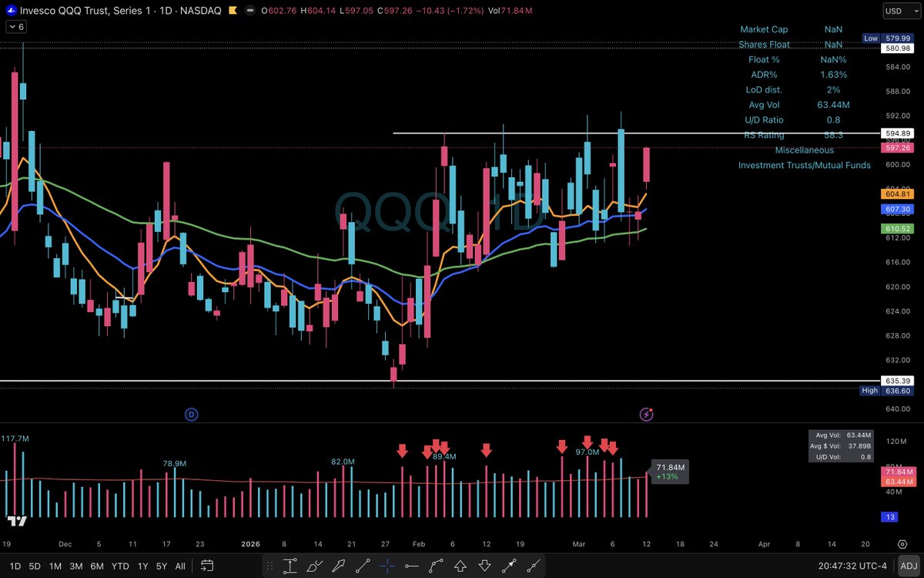This screenshot has height=578, width=924.
Task: Expand the collapsed indicator legend showing 6
Action: (16, 26)
